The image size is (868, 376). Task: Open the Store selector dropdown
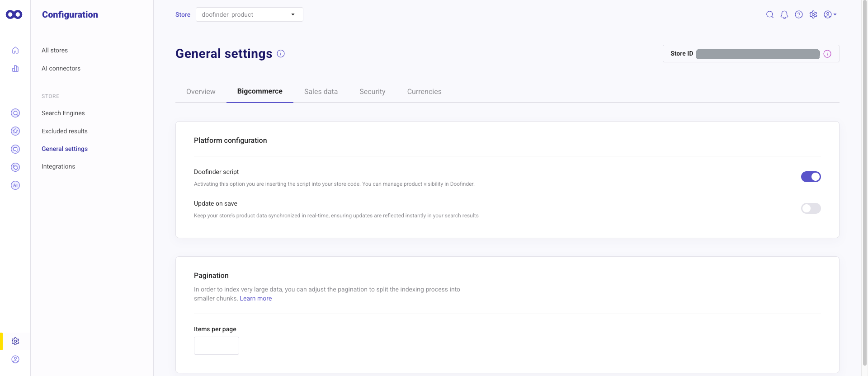click(x=250, y=14)
